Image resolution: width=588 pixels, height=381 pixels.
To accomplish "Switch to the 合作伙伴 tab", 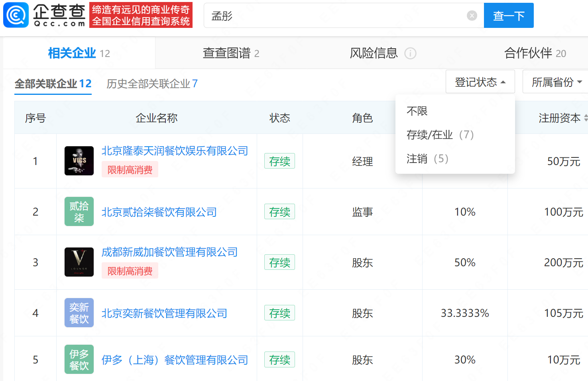I will click(535, 53).
